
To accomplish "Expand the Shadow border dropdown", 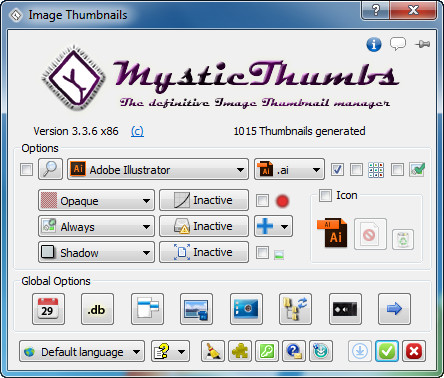I will 96,252.
